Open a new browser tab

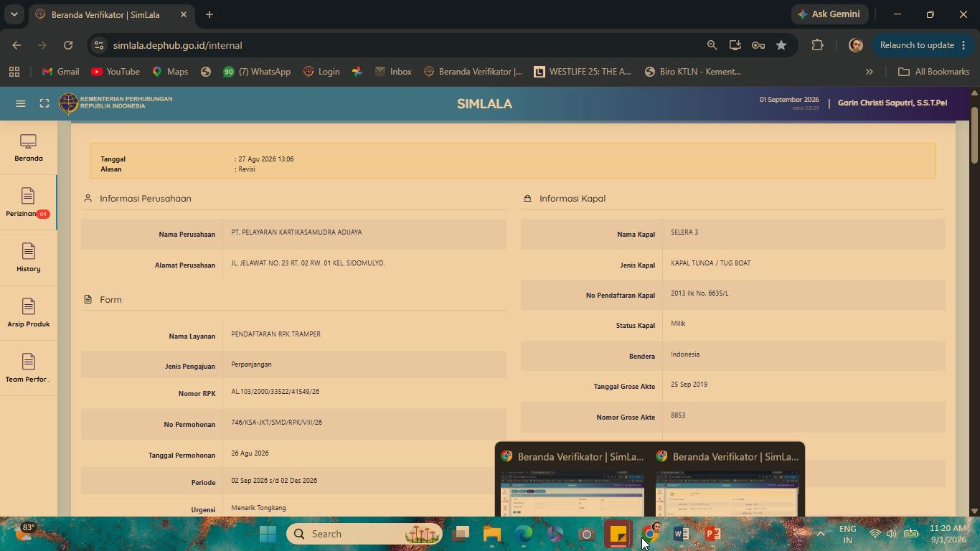click(x=209, y=14)
